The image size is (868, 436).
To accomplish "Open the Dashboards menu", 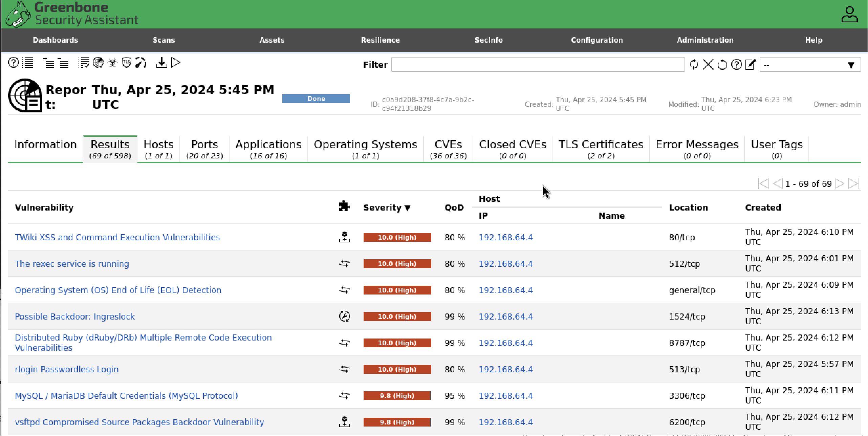I will tap(56, 40).
